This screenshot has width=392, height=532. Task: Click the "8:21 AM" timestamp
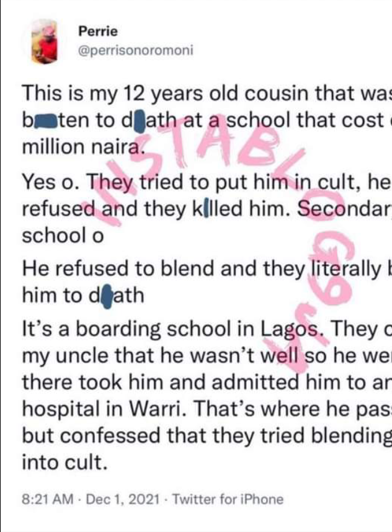tap(48, 499)
